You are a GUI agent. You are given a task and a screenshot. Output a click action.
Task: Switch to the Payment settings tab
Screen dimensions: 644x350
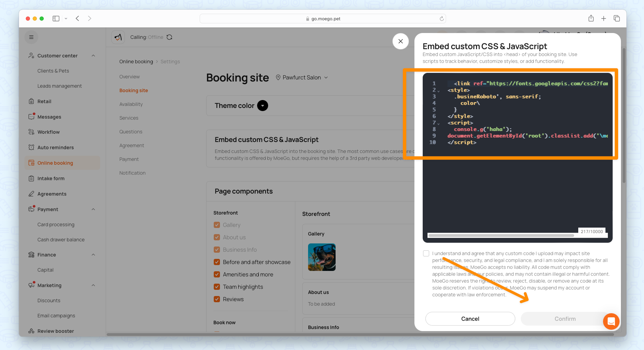[129, 159]
